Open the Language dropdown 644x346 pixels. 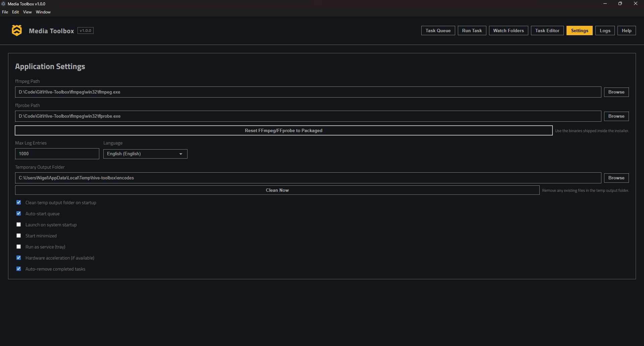tap(145, 154)
